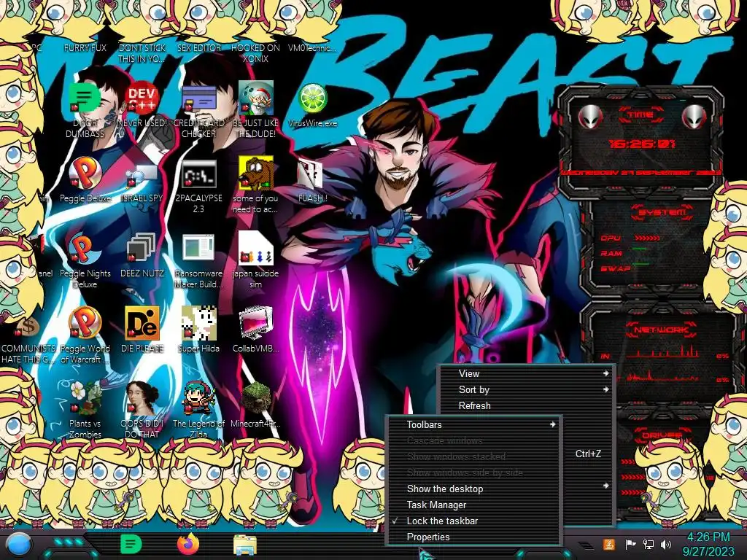Open File Explorer from the taskbar
The height and width of the screenshot is (560, 747).
[x=245, y=545]
